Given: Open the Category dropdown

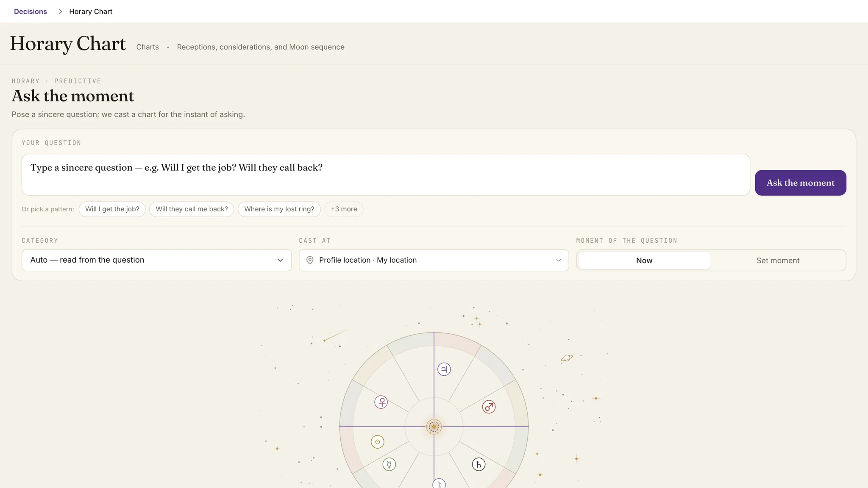Looking at the screenshot, I should coord(156,260).
